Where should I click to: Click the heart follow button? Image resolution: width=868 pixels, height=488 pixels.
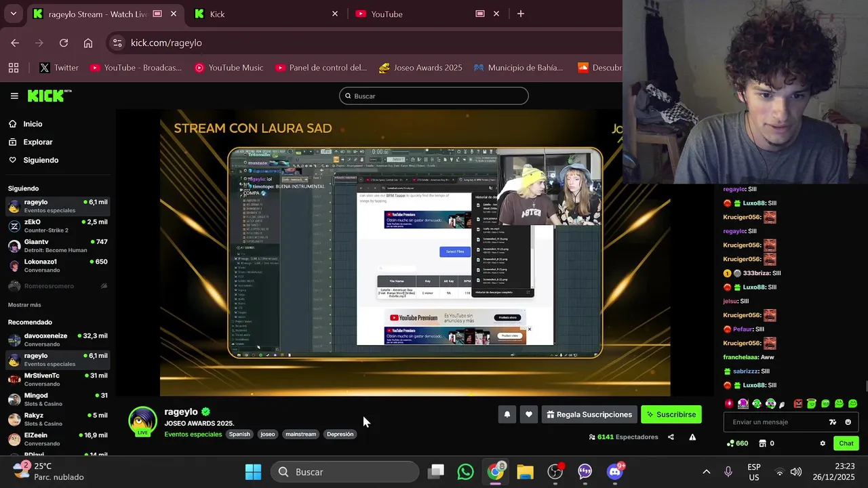[x=529, y=414]
